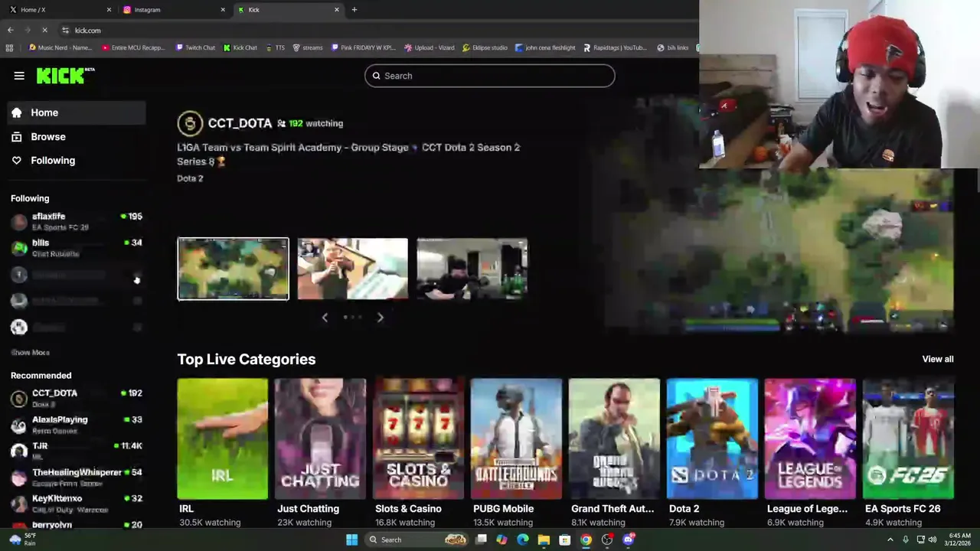Expand Show More in Following list

click(x=31, y=353)
